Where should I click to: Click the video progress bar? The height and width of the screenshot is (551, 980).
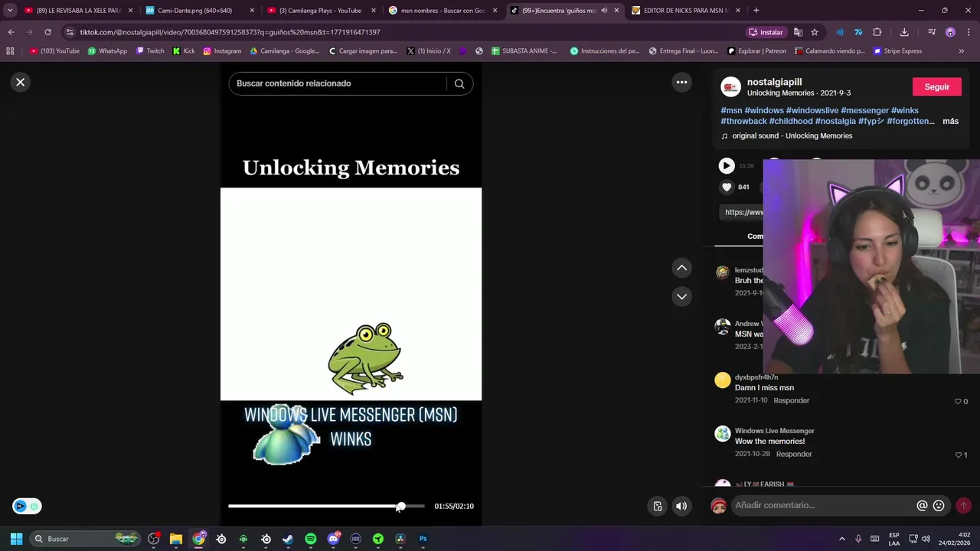pyautogui.click(x=326, y=506)
